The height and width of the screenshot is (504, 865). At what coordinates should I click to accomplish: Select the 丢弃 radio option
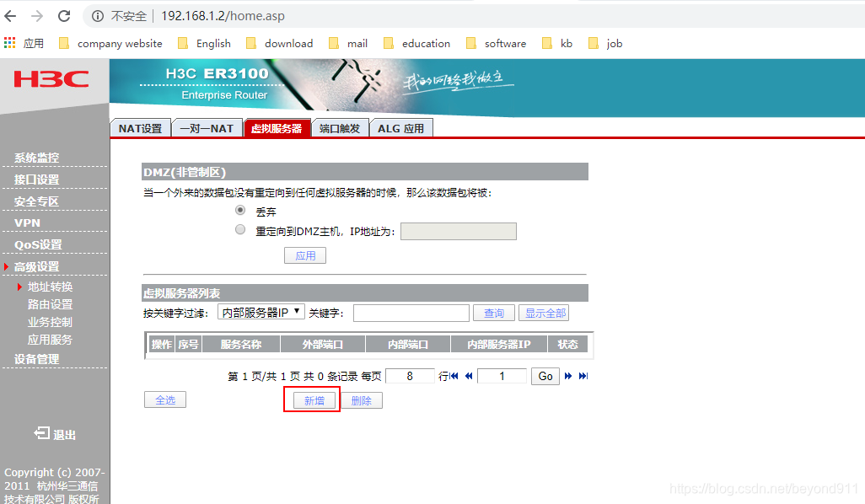point(240,210)
